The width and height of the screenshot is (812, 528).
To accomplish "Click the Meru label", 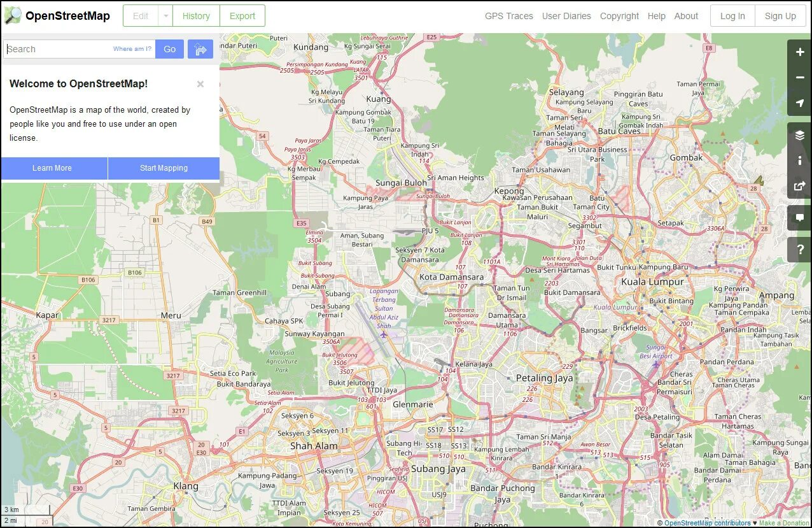I will tap(171, 315).
